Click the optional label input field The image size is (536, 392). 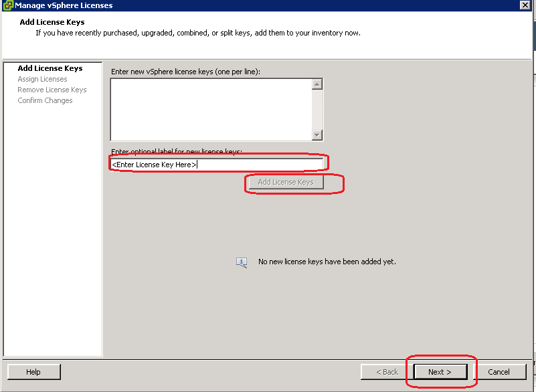[x=217, y=165]
